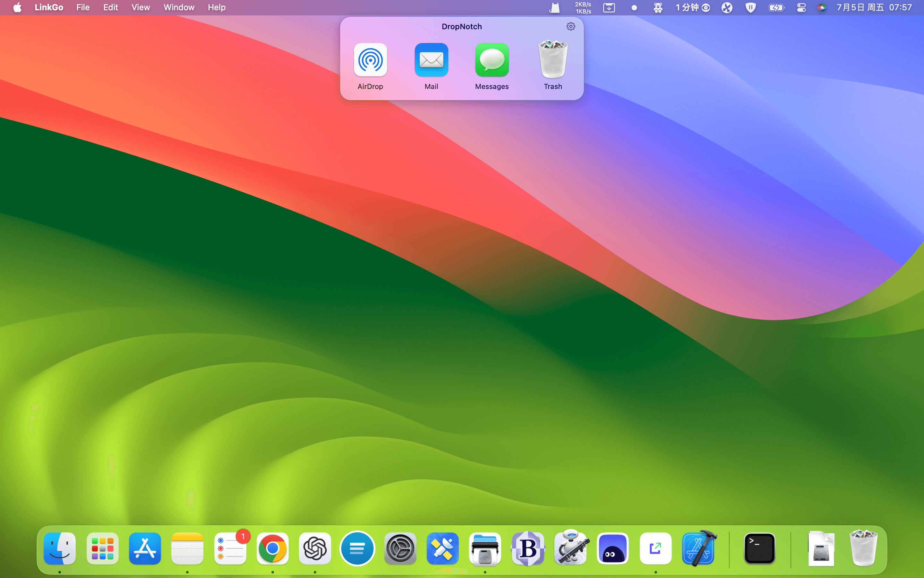924x578 pixels.
Task: Select Messages in the DropNotch panel
Action: [x=492, y=60]
